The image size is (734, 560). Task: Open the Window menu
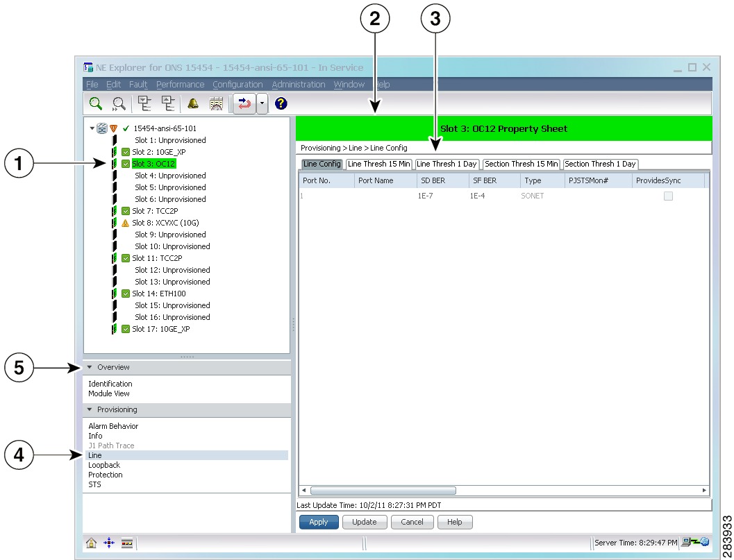[x=349, y=84]
